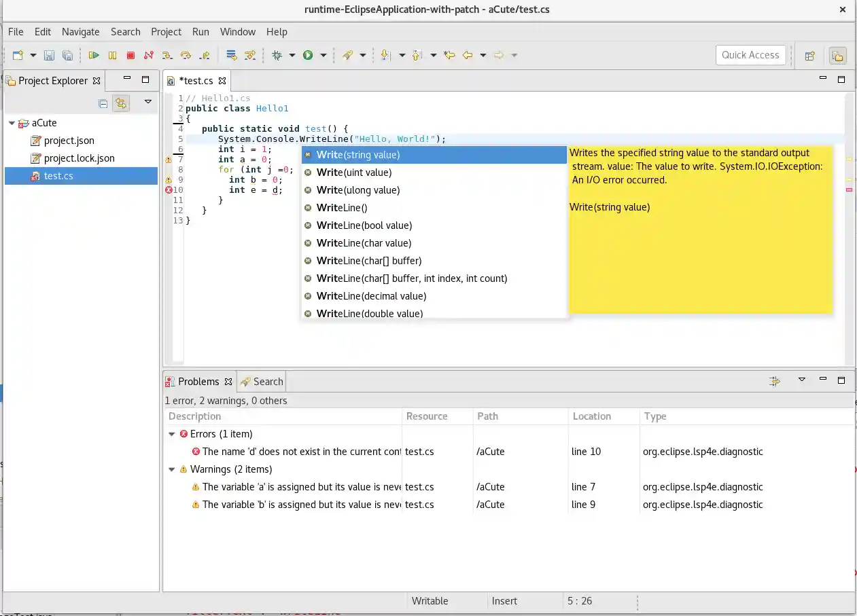Click the Quick Access field
This screenshot has width=857, height=616.
(750, 55)
